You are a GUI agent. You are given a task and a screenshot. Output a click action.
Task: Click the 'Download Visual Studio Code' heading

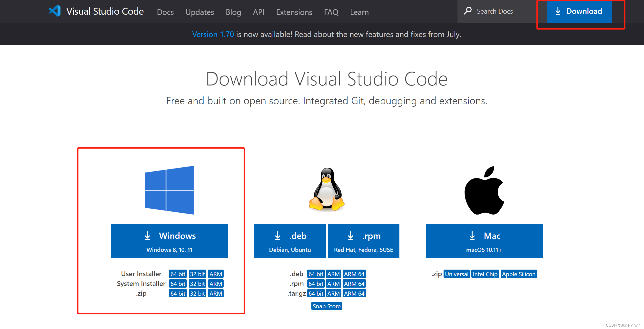[x=327, y=79]
